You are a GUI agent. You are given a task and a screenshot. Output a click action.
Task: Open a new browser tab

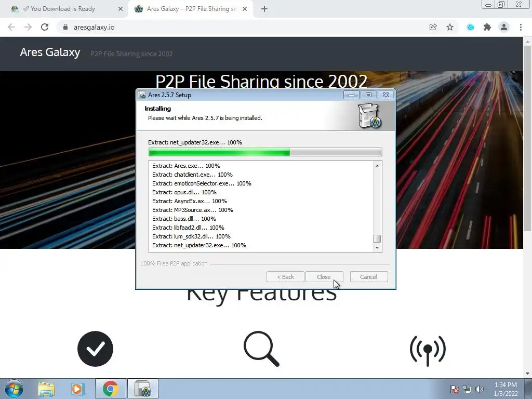click(x=264, y=9)
